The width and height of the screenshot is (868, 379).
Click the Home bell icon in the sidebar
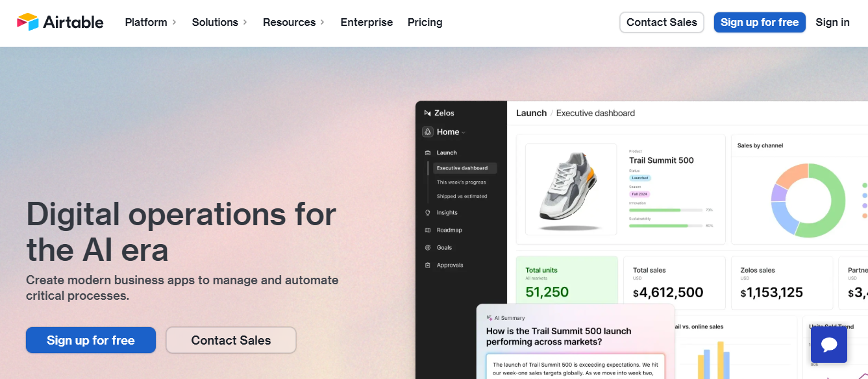[428, 132]
